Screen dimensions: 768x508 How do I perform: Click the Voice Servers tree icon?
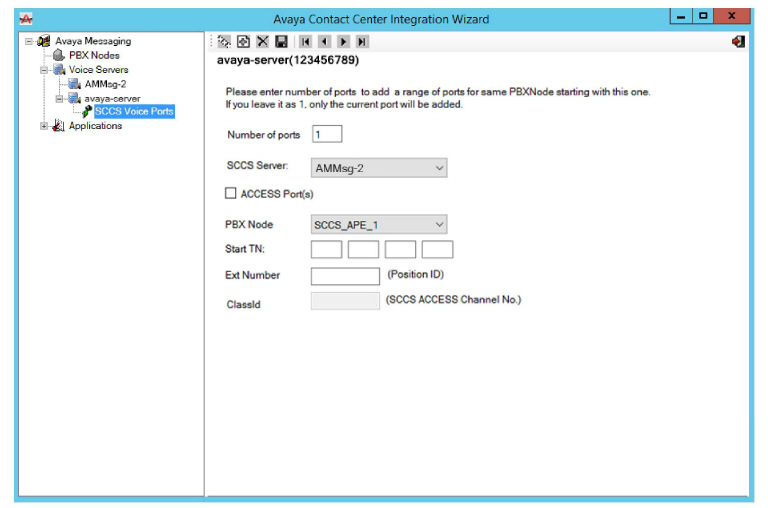pos(59,70)
